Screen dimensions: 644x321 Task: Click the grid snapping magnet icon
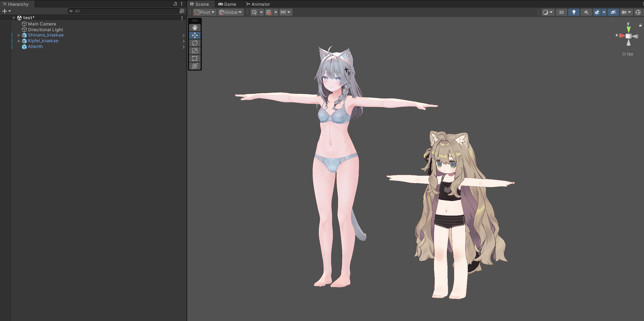point(269,12)
